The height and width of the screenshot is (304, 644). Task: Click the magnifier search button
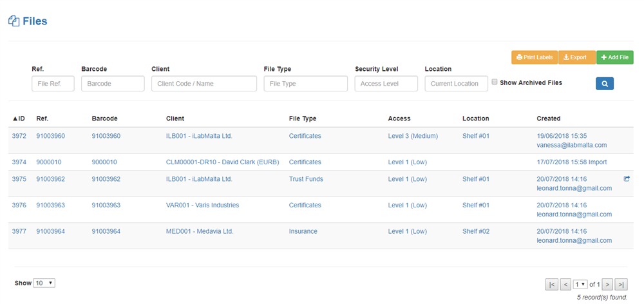click(604, 83)
